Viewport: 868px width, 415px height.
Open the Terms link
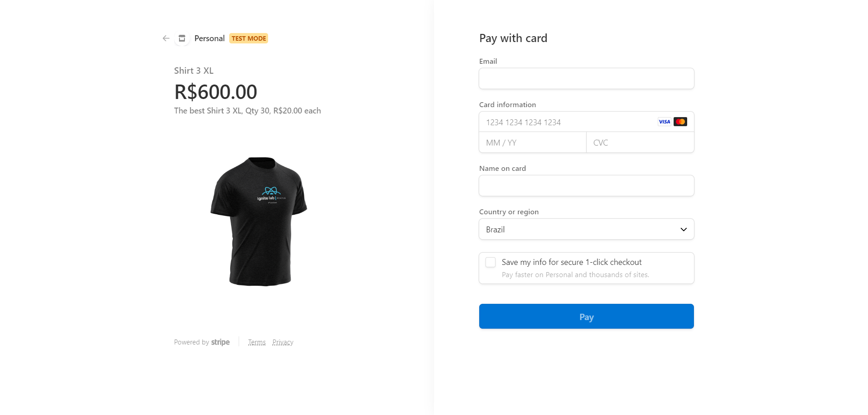tap(257, 342)
